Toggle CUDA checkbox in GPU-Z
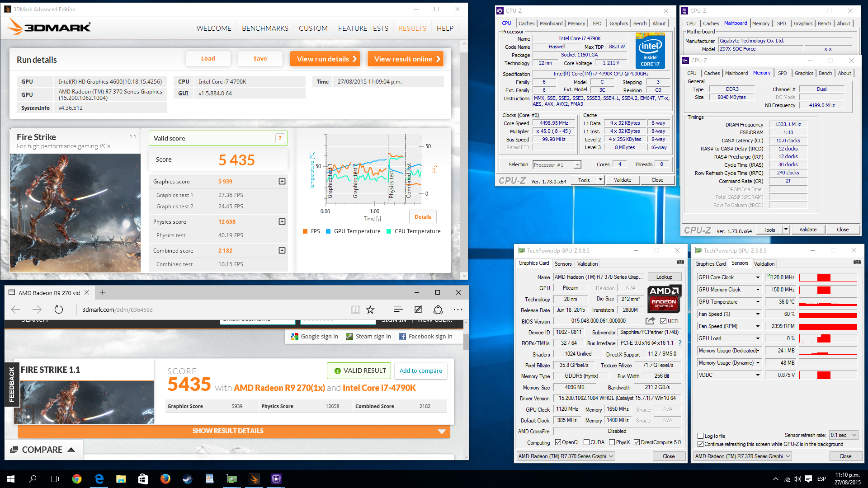 click(586, 442)
